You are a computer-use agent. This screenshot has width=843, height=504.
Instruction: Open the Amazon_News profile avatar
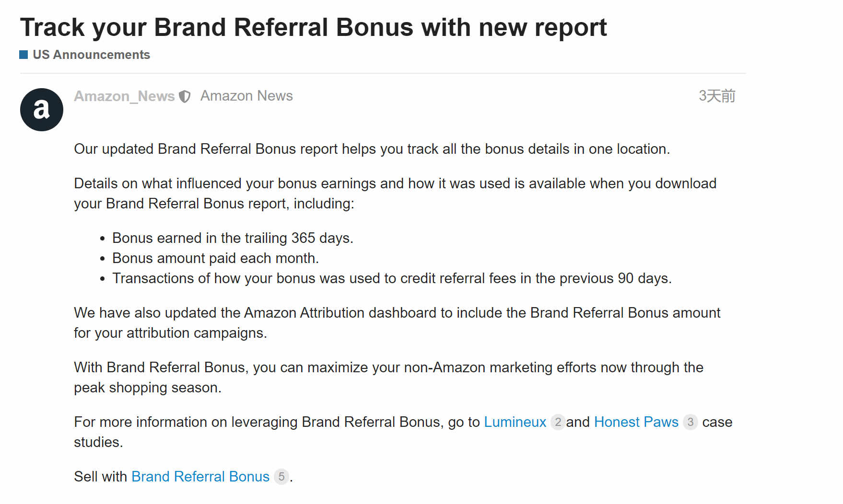pyautogui.click(x=42, y=110)
